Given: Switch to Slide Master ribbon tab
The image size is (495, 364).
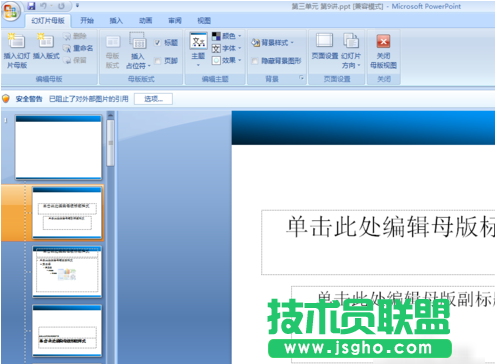Looking at the screenshot, I should pos(48,21).
